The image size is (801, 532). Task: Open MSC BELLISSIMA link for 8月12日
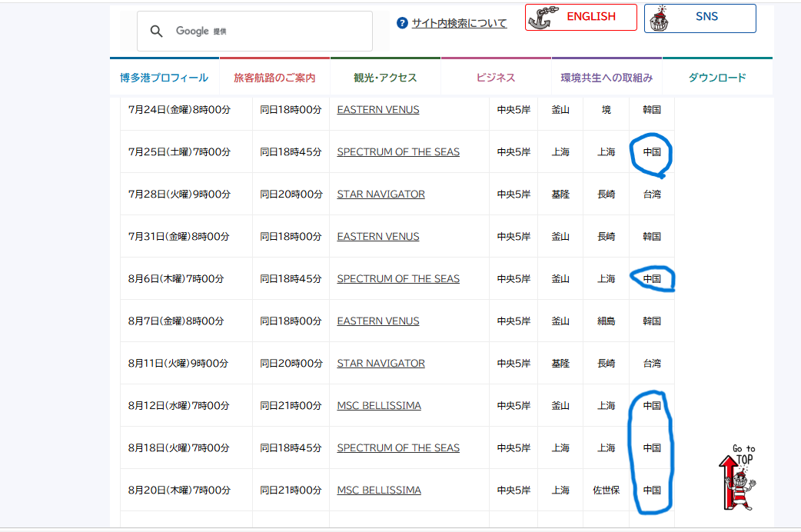pyautogui.click(x=379, y=405)
